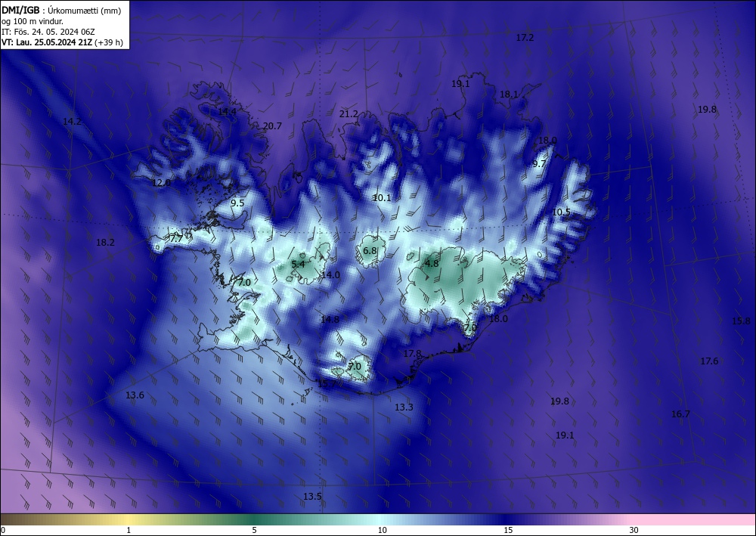The image size is (756, 536).
Task: Click the map value 9.7
Action: [x=539, y=164]
